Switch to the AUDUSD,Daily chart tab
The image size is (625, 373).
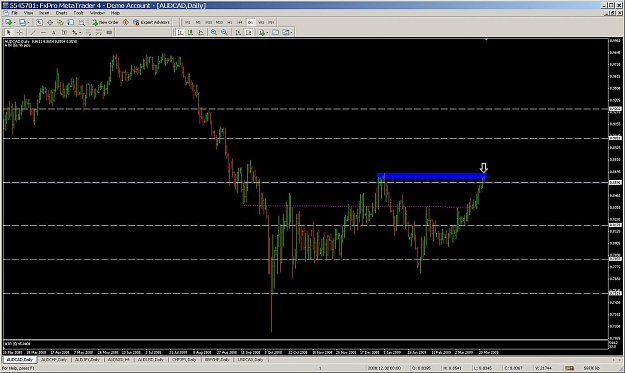coord(151,359)
